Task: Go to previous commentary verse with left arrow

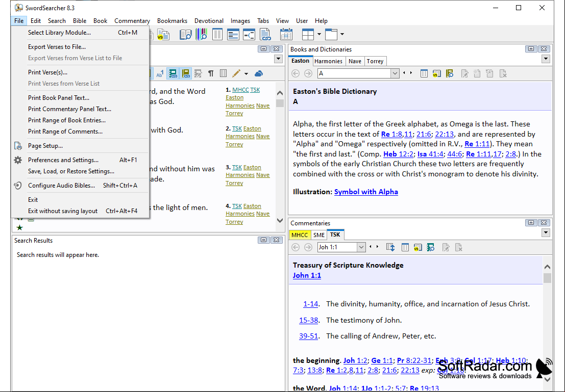Action: [x=371, y=247]
